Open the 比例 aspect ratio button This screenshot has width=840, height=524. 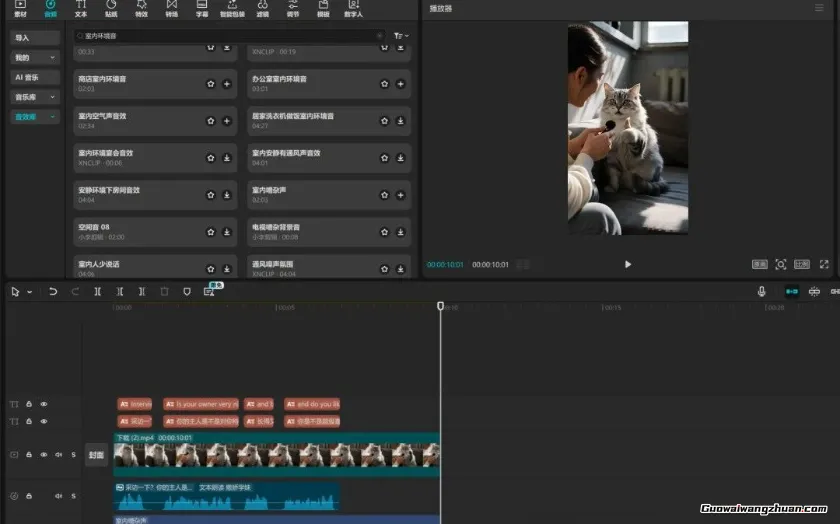[802, 264]
